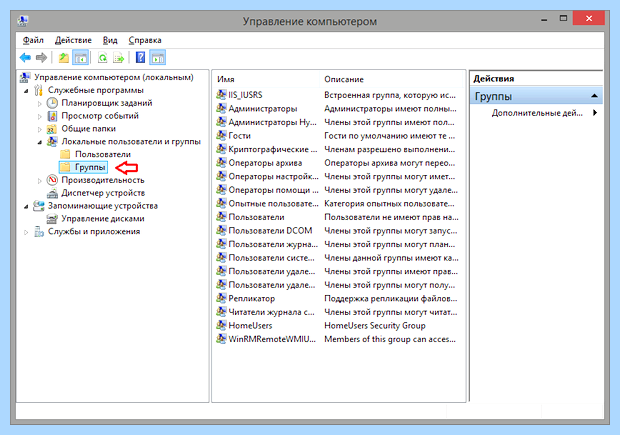
Task: Open the Файл menu
Action: click(33, 40)
